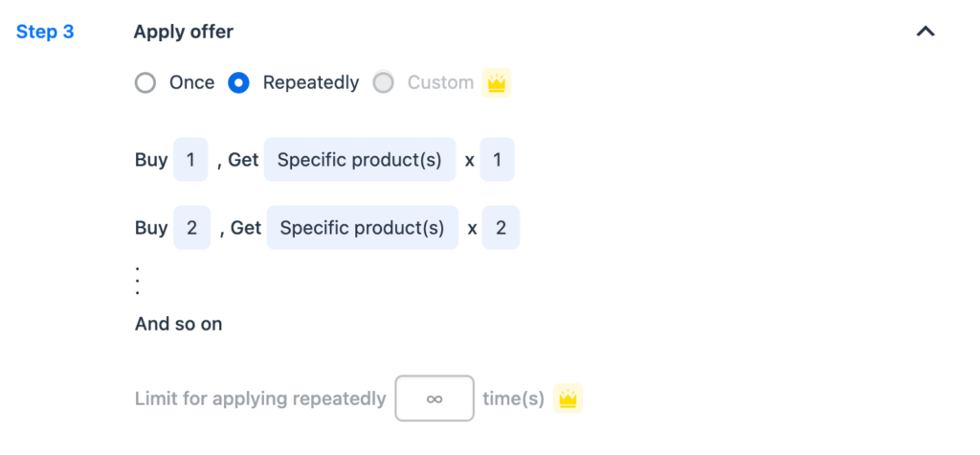This screenshot has width=980, height=455.
Task: Collapse the Apply offer section chevron
Action: pos(925,32)
